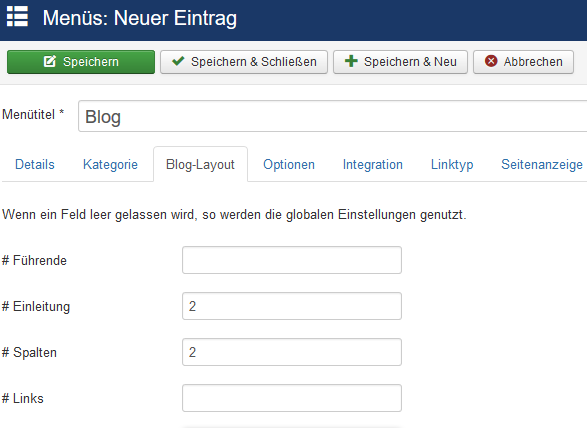The height and width of the screenshot is (428, 587).
Task: Click the red cancel X icon
Action: coord(491,61)
